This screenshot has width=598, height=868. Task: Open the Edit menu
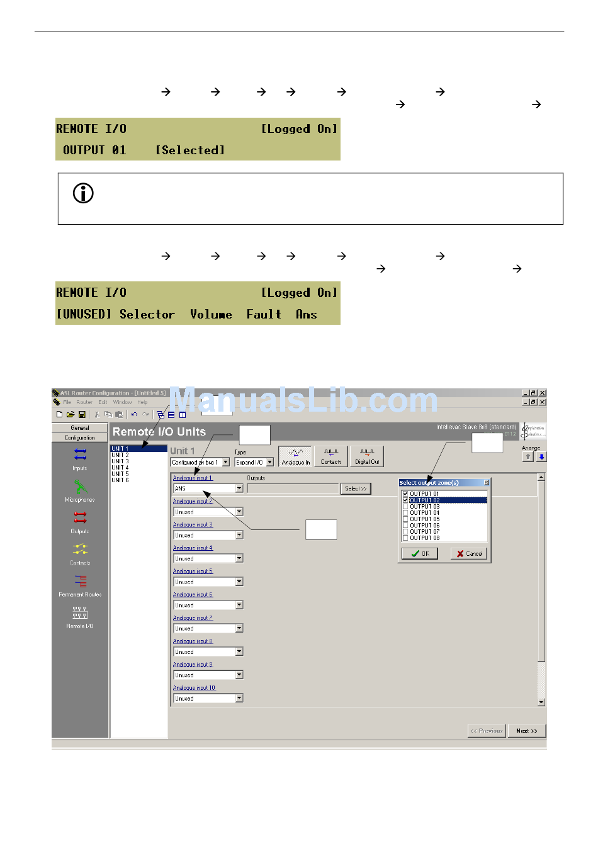(103, 402)
